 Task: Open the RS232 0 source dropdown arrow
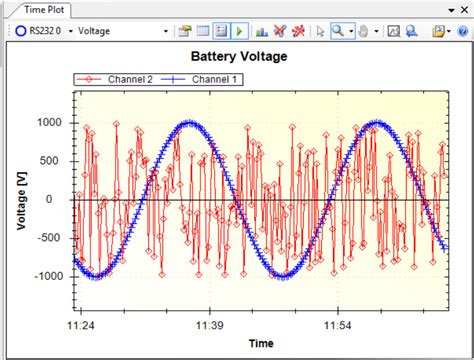[71, 31]
